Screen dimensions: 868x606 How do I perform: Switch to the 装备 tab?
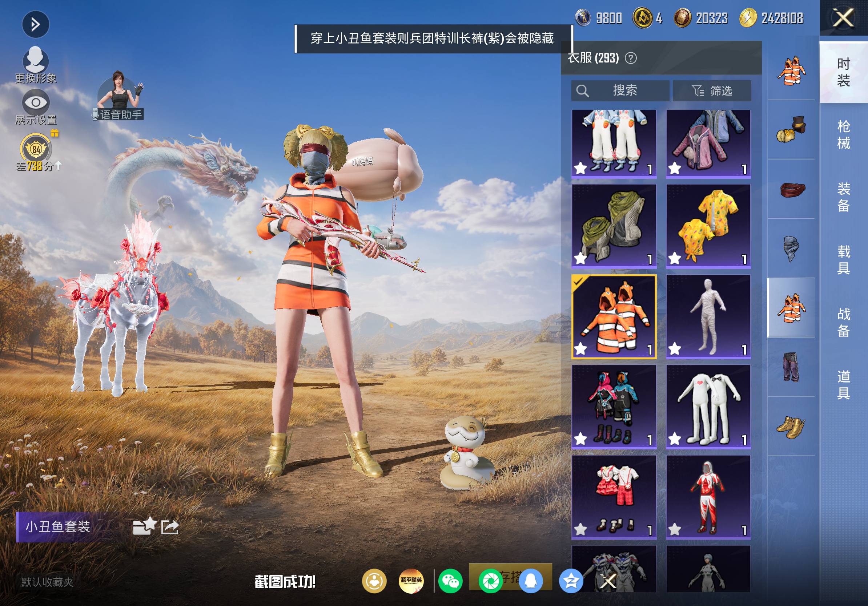pyautogui.click(x=843, y=197)
